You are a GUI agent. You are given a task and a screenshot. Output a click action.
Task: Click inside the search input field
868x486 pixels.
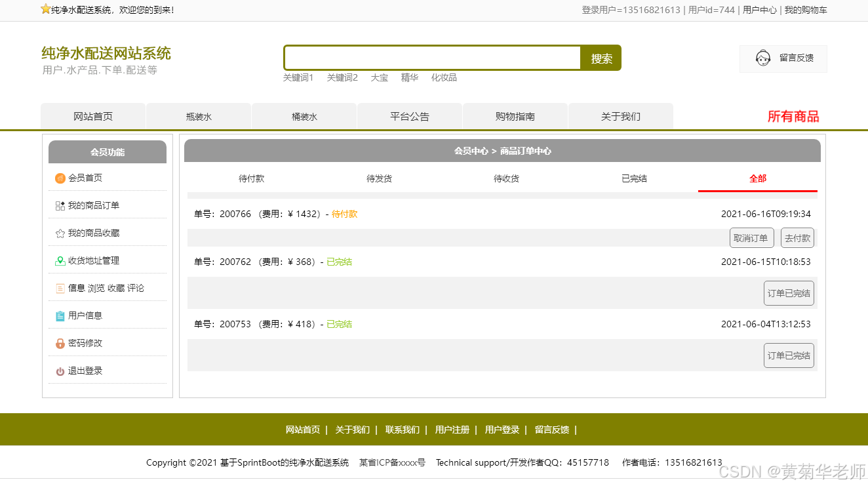tap(431, 58)
